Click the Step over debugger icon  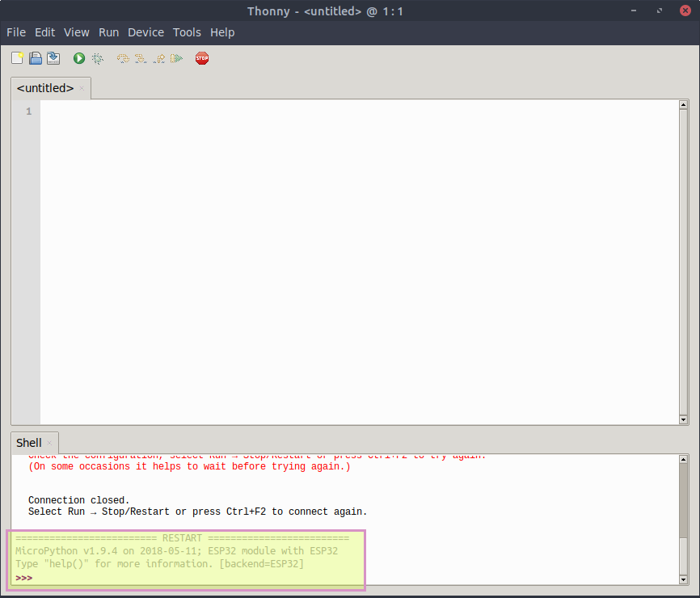[x=123, y=58]
